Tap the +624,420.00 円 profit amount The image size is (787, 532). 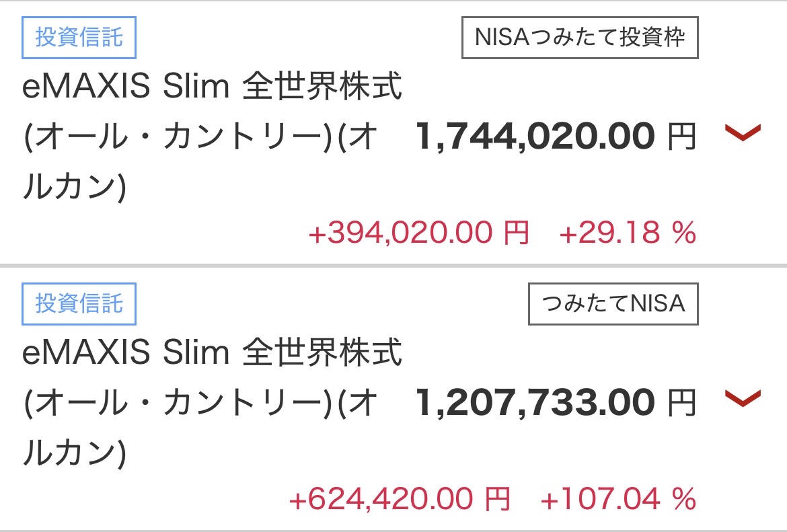[x=400, y=500]
